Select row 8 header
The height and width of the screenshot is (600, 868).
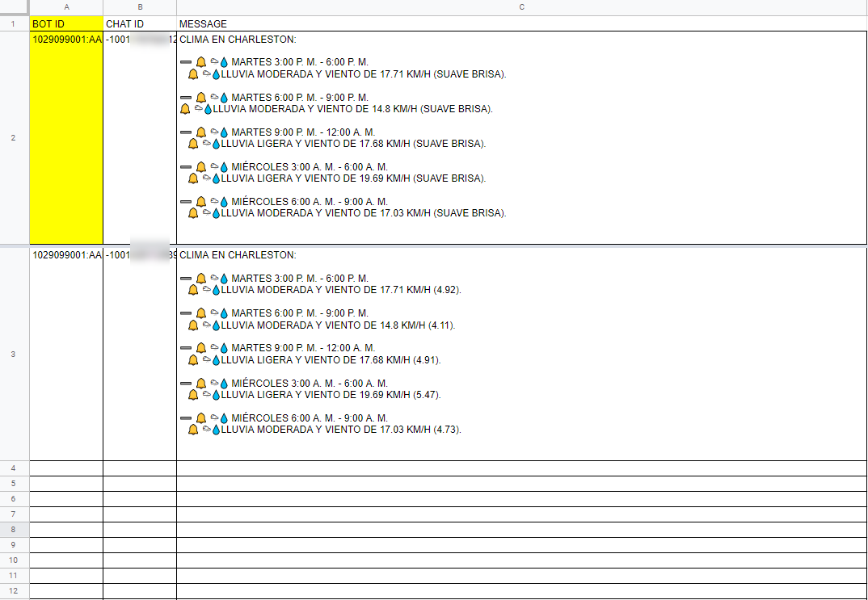click(15, 530)
